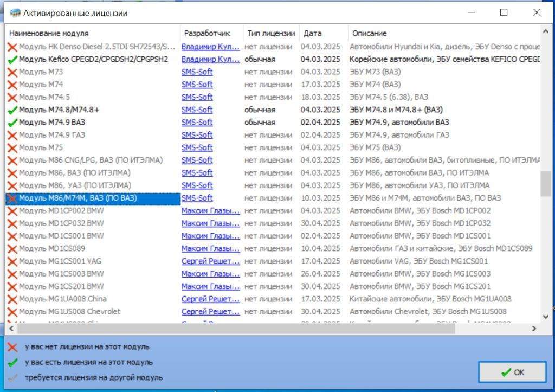The height and width of the screenshot is (392, 555).
Task: Click the date 26.04.2025 in MG1CS003 BMW row
Action: 320,274
